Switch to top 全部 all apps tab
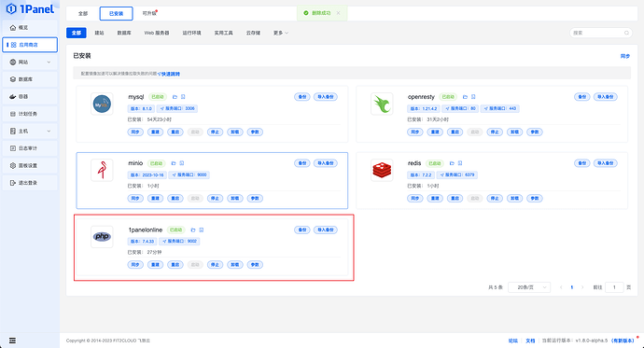Viewport: 644px width, 348px height. tap(83, 14)
